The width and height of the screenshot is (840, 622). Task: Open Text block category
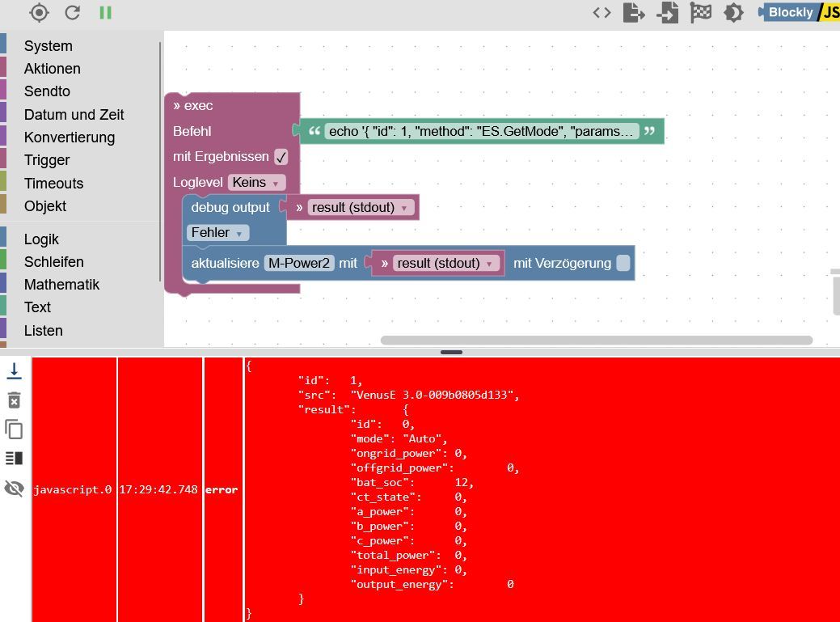pyautogui.click(x=37, y=307)
